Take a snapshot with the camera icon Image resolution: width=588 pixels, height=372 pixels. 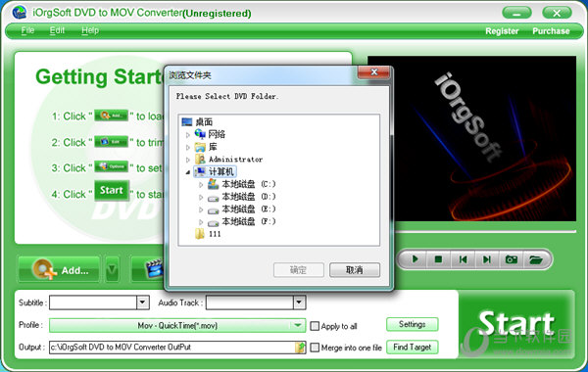[x=512, y=259]
